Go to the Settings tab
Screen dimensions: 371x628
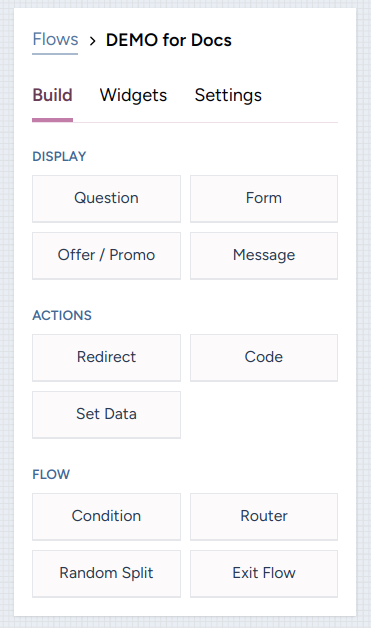[x=228, y=95]
